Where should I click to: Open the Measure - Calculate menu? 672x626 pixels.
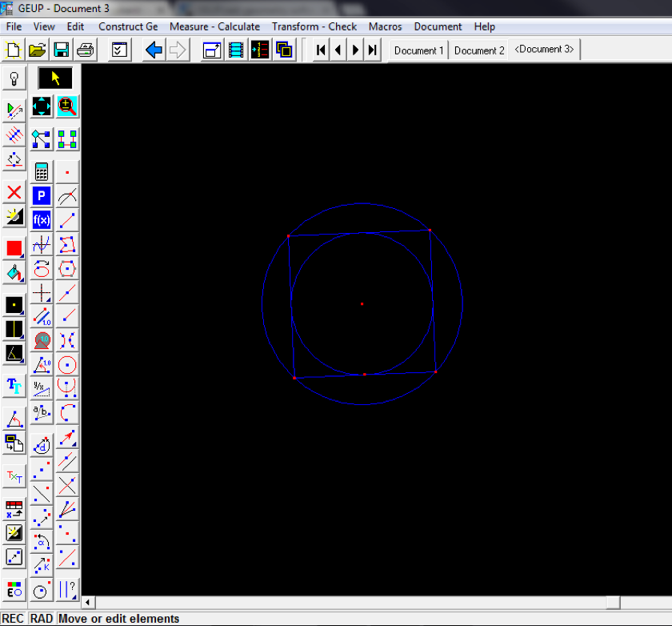214,26
